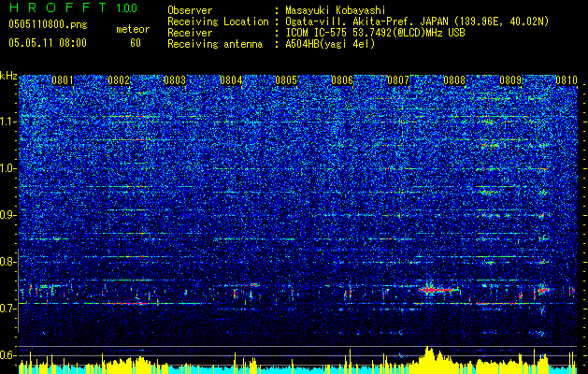Click the strong red meteor echo near 0808
The image size is (588, 374).
(437, 290)
